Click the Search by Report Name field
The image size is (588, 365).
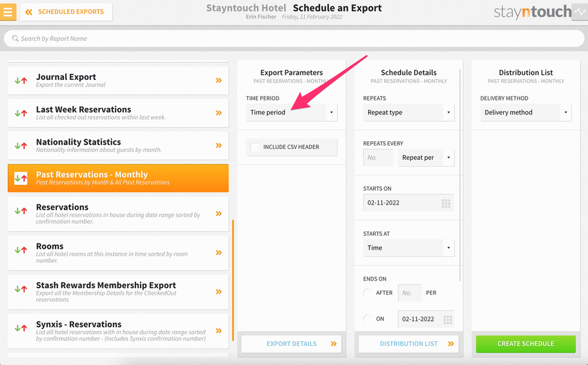294,38
